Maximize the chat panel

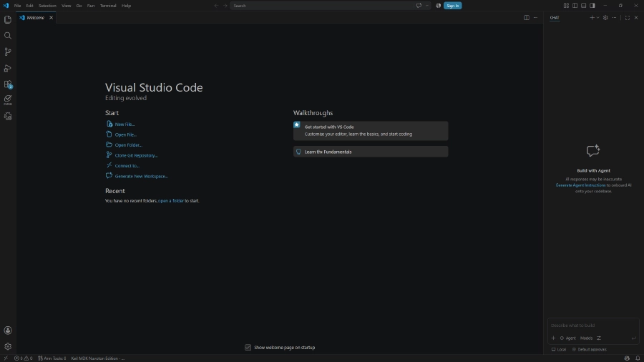point(627,18)
